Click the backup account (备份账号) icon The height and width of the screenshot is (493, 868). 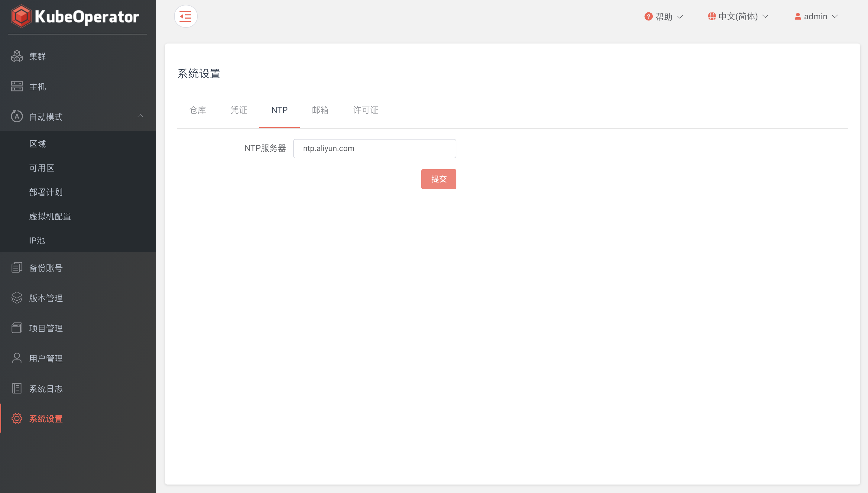click(17, 267)
